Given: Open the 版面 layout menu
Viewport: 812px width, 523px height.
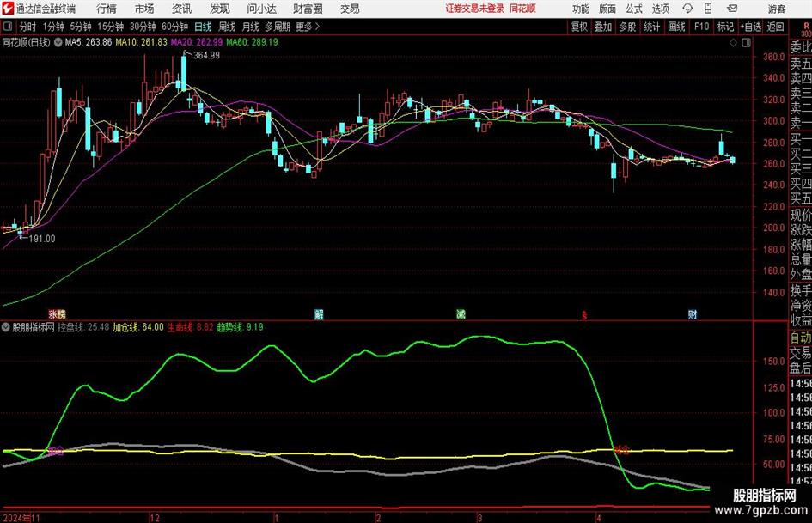Looking at the screenshot, I should 607,9.
